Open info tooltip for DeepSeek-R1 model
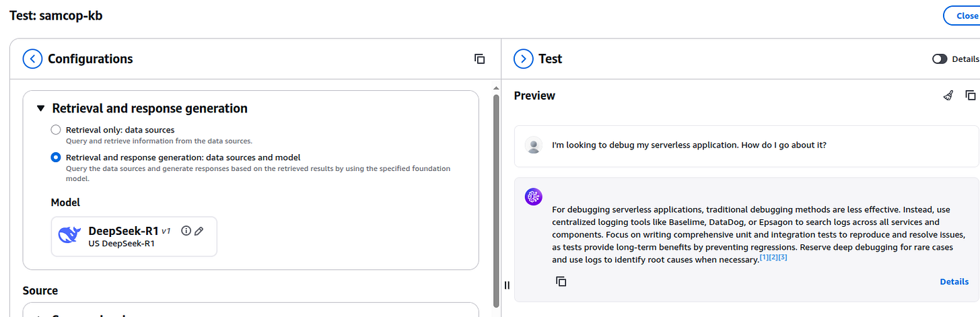 [x=186, y=231]
